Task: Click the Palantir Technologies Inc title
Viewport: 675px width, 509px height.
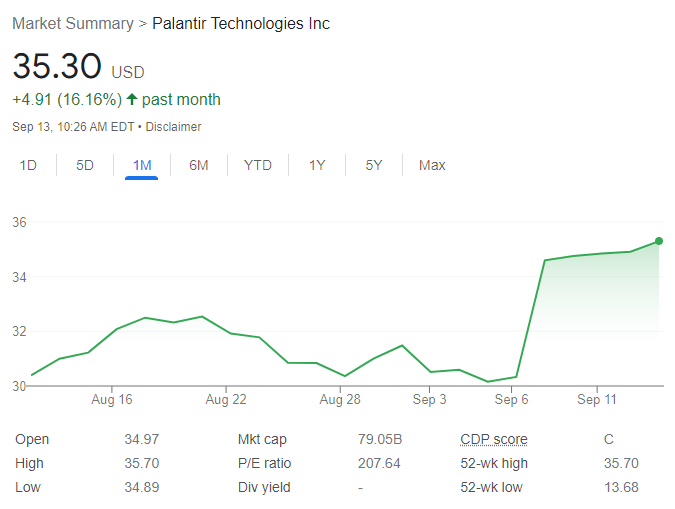Action: click(x=241, y=23)
